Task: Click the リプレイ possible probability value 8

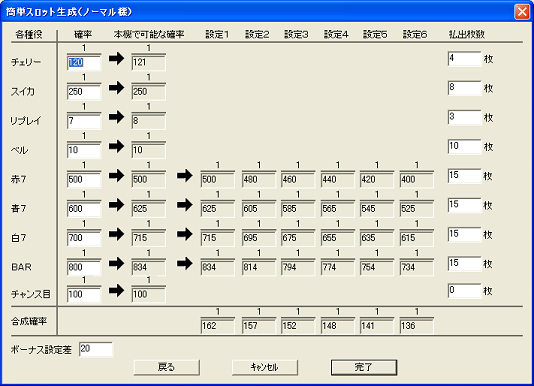Action: (148, 121)
